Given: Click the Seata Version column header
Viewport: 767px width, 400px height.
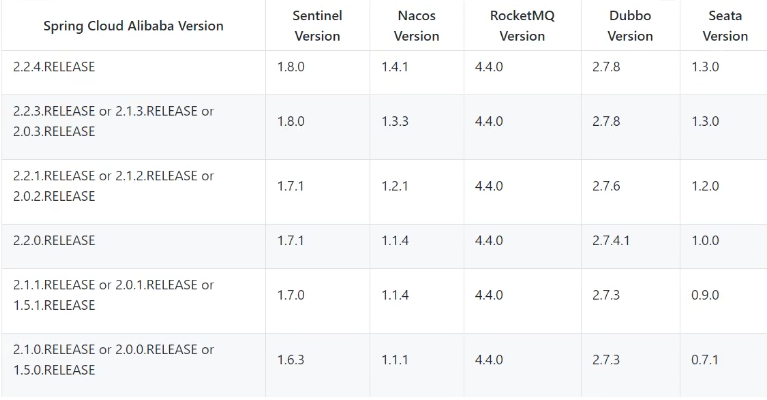Looking at the screenshot, I should [724, 26].
